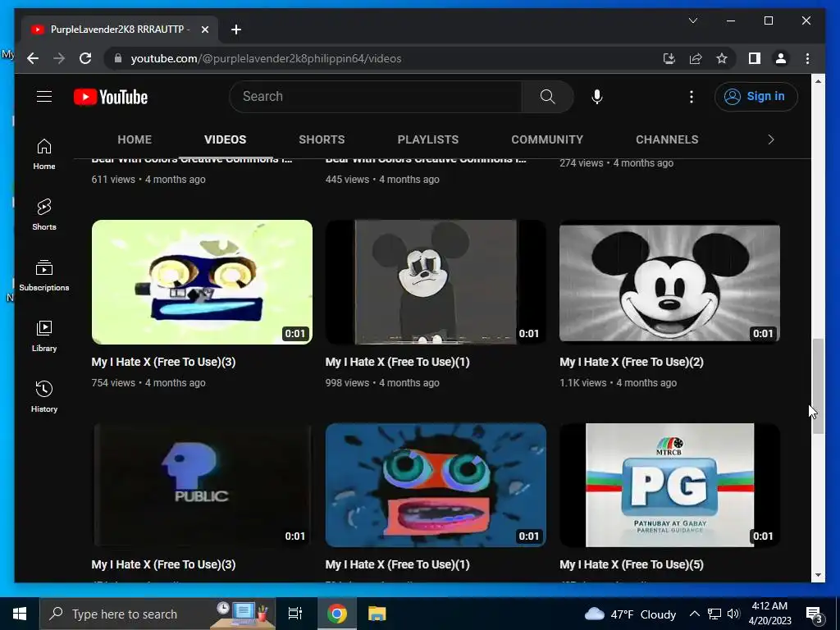Open title My I Hate X (Free To Use)(5)
840x630 pixels.
631,564
